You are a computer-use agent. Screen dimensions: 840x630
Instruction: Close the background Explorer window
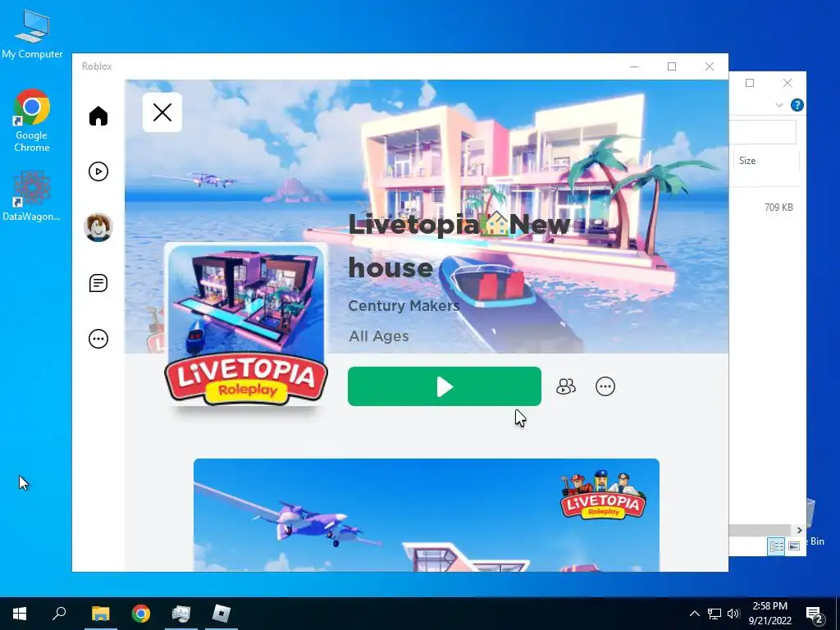pos(787,83)
